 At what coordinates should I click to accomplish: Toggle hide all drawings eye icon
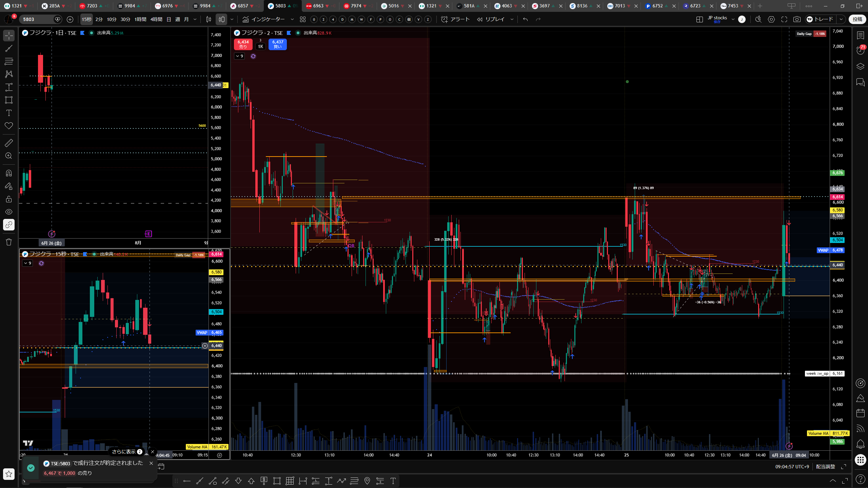pyautogui.click(x=9, y=212)
